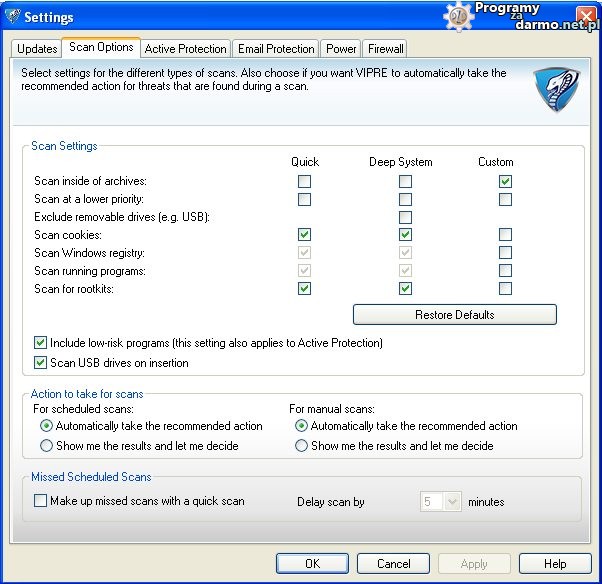Open the Active Protection tab
Viewport: 602px width, 584px height.
(x=185, y=49)
